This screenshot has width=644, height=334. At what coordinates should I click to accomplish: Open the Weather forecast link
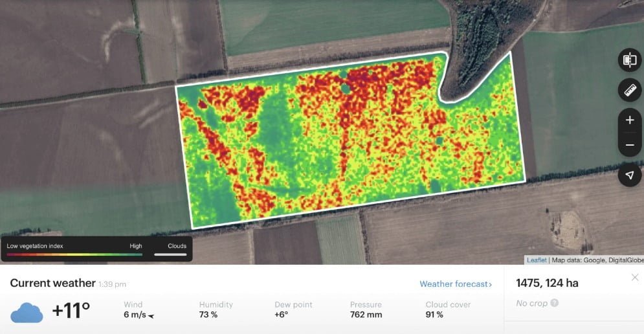(x=456, y=284)
